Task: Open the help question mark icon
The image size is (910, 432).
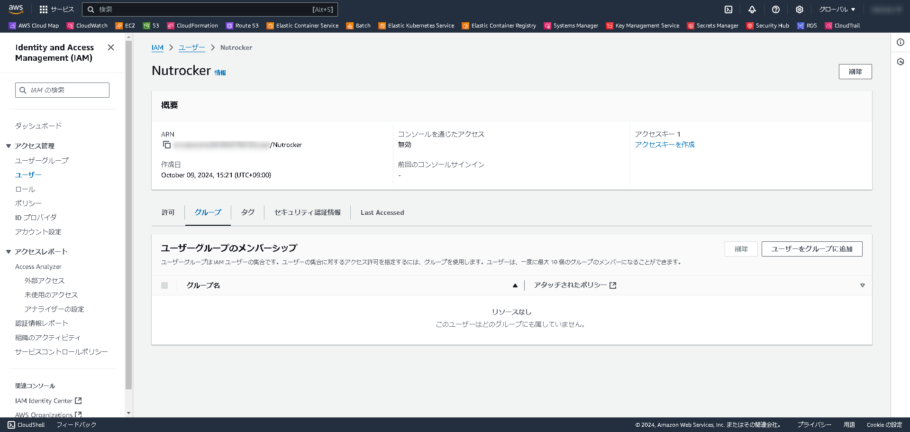Action: (775, 9)
